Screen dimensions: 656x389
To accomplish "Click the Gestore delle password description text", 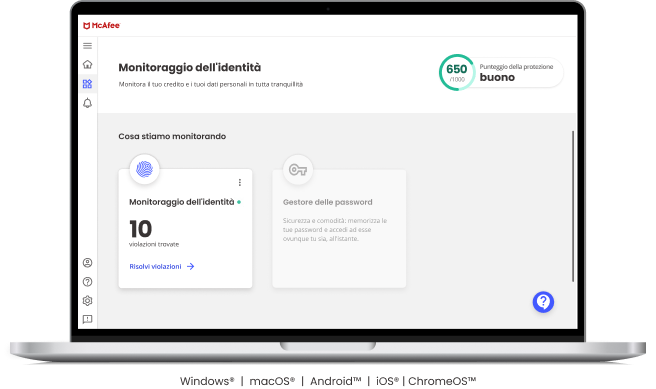I will [x=335, y=230].
